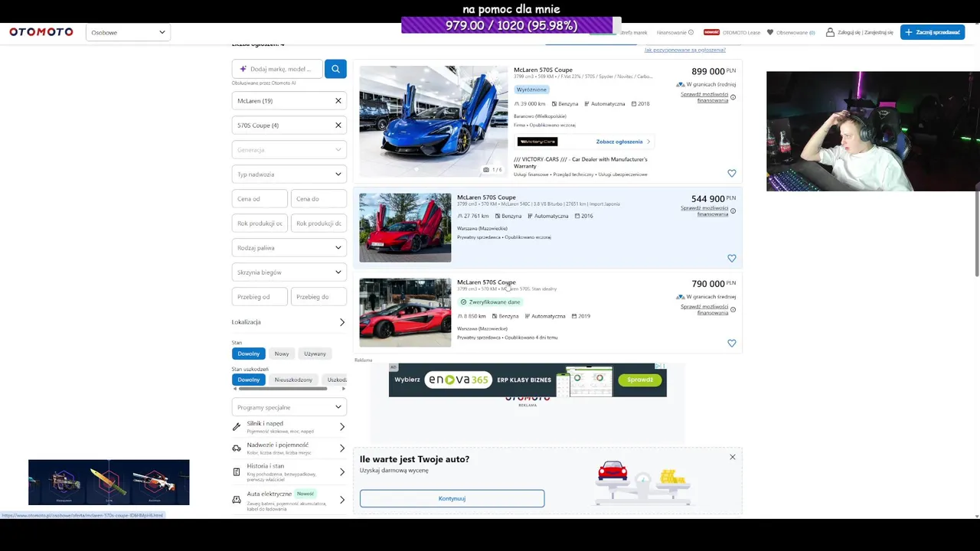Open 790 000 PLN McLaren 570S Coupe title
This screenshot has width=980, height=551.
pyautogui.click(x=486, y=282)
